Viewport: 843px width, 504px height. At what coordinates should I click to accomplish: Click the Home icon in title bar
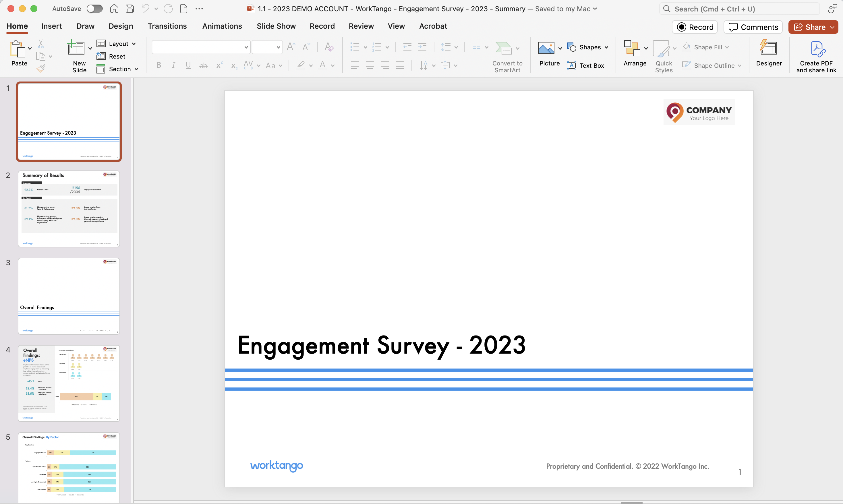tap(114, 9)
